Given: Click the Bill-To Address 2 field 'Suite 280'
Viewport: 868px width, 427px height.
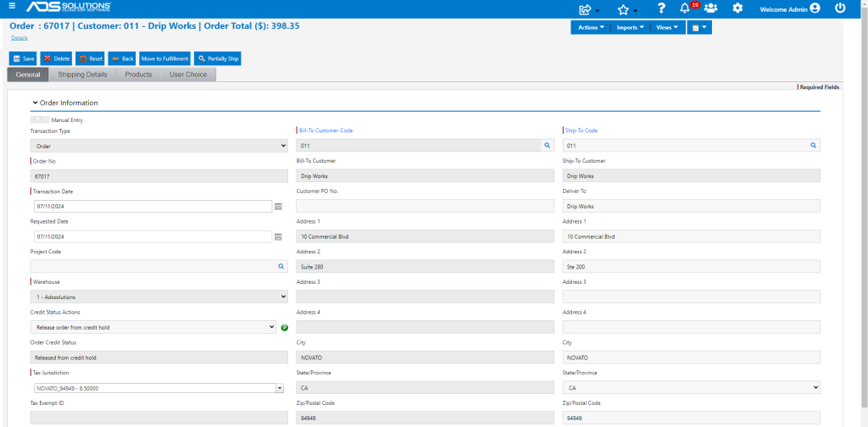Looking at the screenshot, I should click(x=426, y=267).
